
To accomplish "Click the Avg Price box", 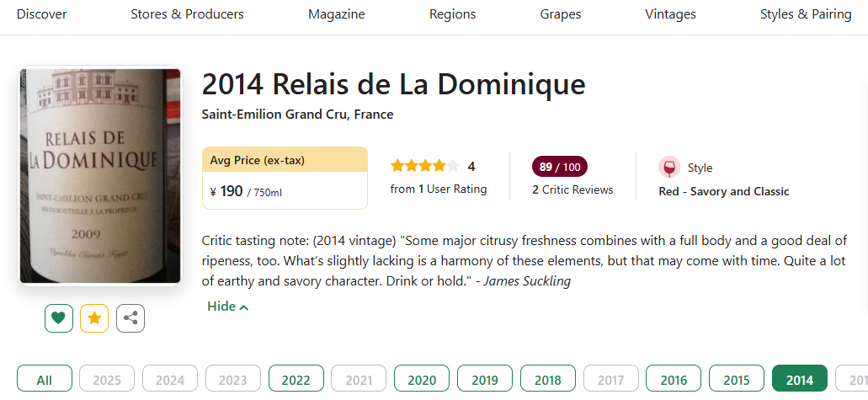I will 285,178.
